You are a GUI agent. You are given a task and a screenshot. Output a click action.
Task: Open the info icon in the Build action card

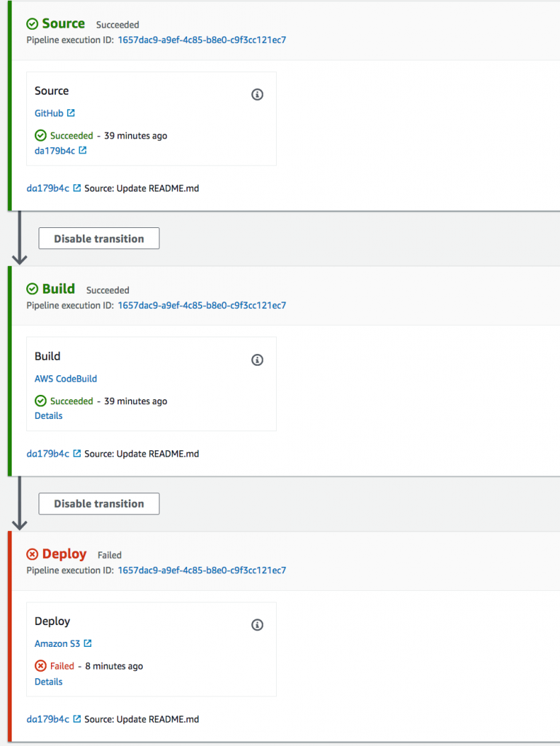(x=257, y=359)
